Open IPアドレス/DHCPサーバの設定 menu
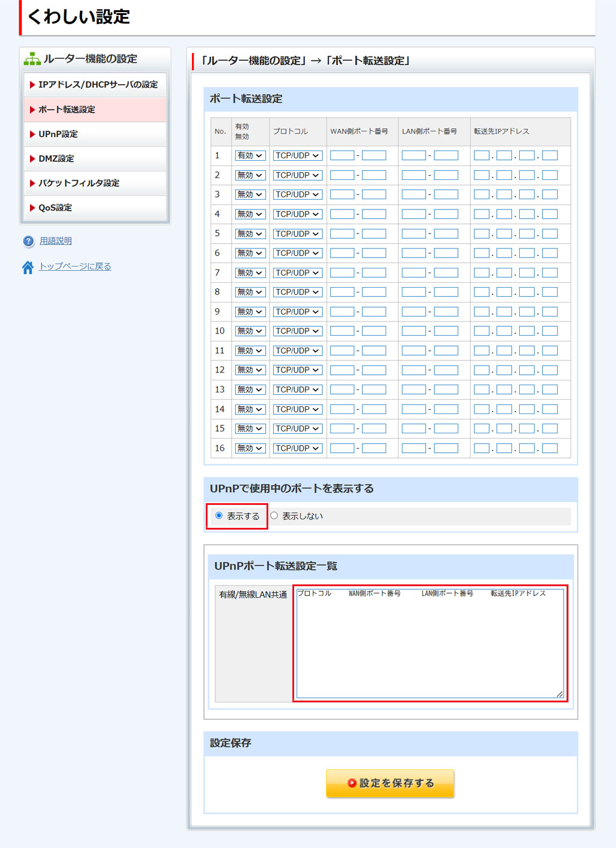The height and width of the screenshot is (848, 616). [x=97, y=85]
